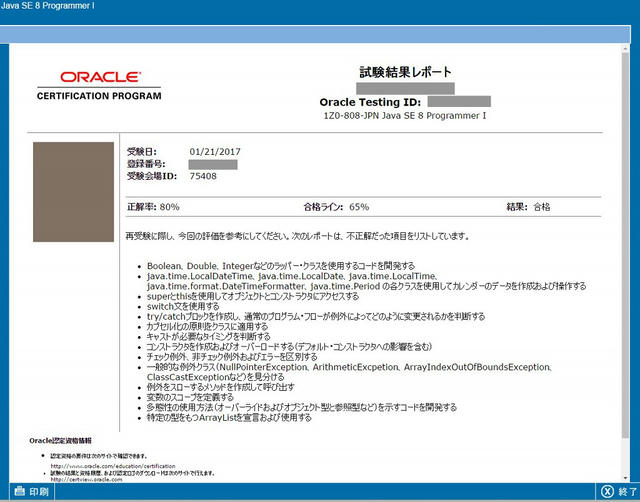
Task: Open the certview.oracle.com link
Action: click(x=87, y=480)
